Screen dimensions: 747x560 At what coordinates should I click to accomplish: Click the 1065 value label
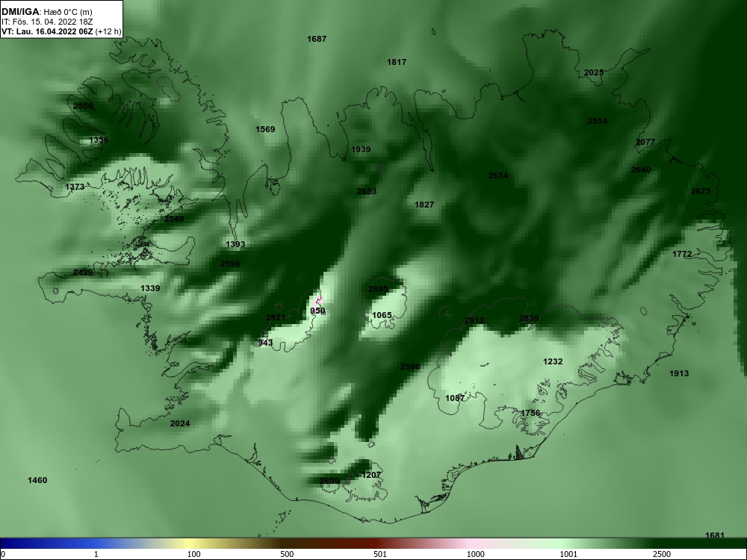[x=382, y=315]
